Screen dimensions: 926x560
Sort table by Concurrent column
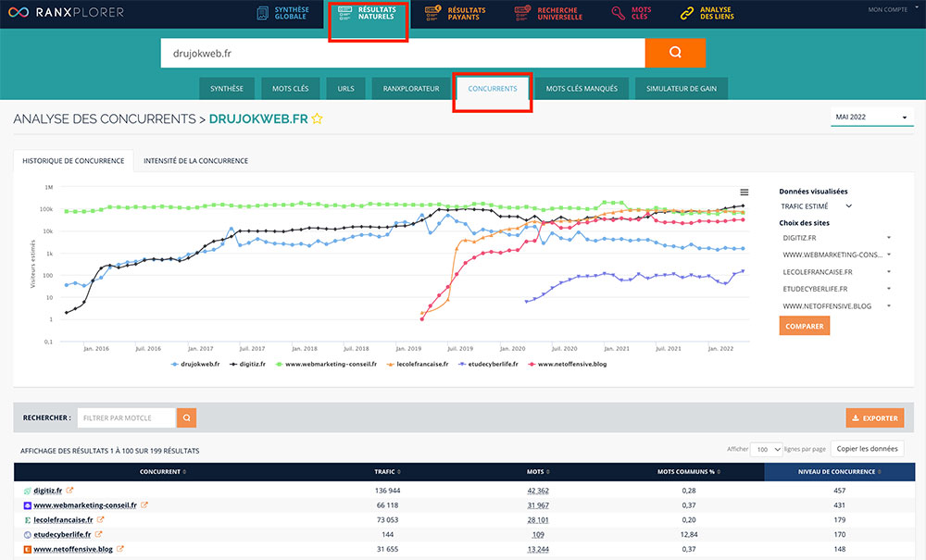coord(163,471)
